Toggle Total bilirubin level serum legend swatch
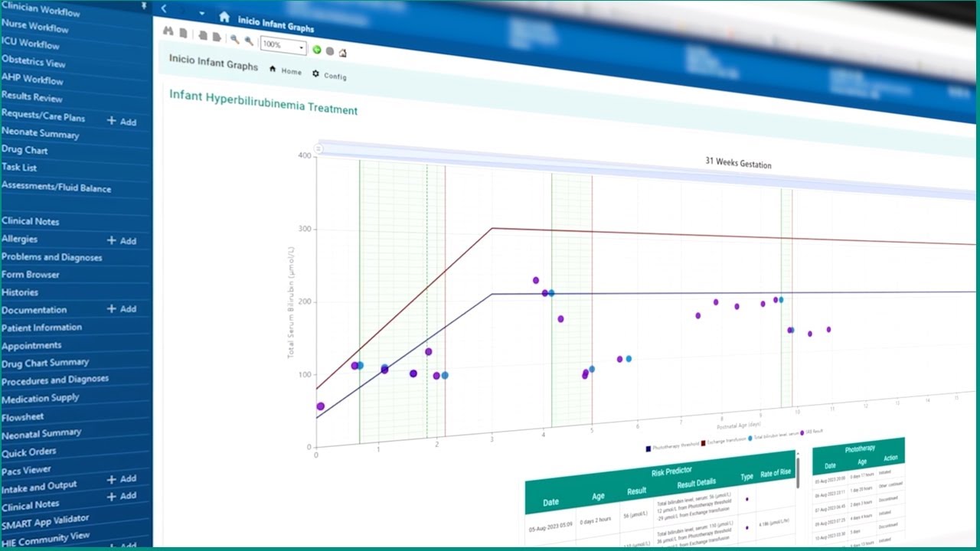The width and height of the screenshot is (980, 551). pos(750,438)
